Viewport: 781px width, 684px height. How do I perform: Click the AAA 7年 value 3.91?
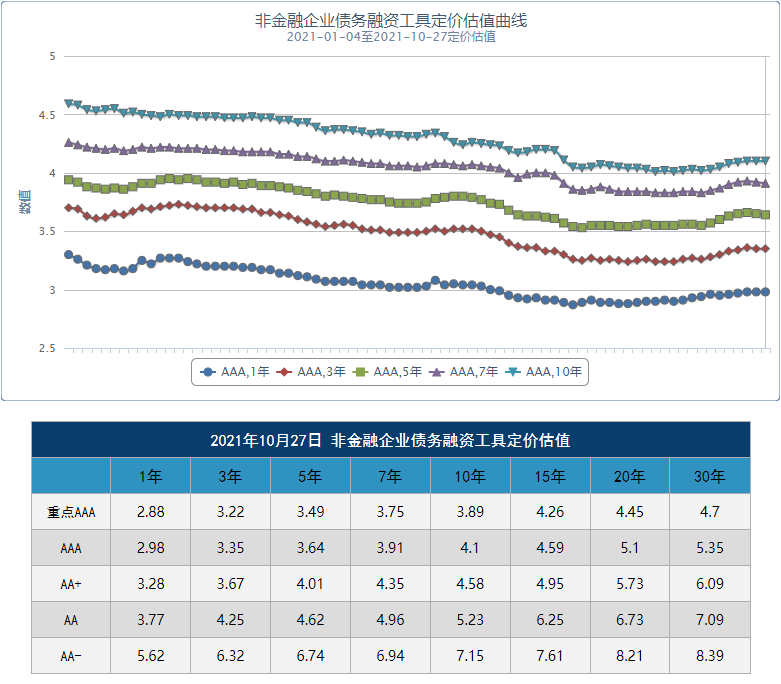390,547
